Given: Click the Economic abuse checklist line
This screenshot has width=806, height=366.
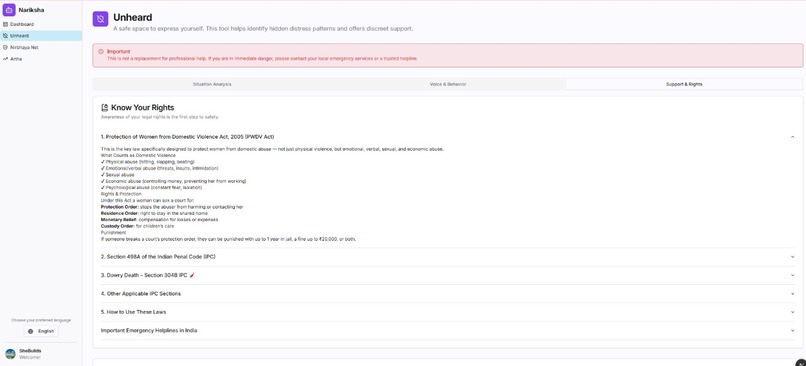Looking at the screenshot, I should click(x=174, y=181).
